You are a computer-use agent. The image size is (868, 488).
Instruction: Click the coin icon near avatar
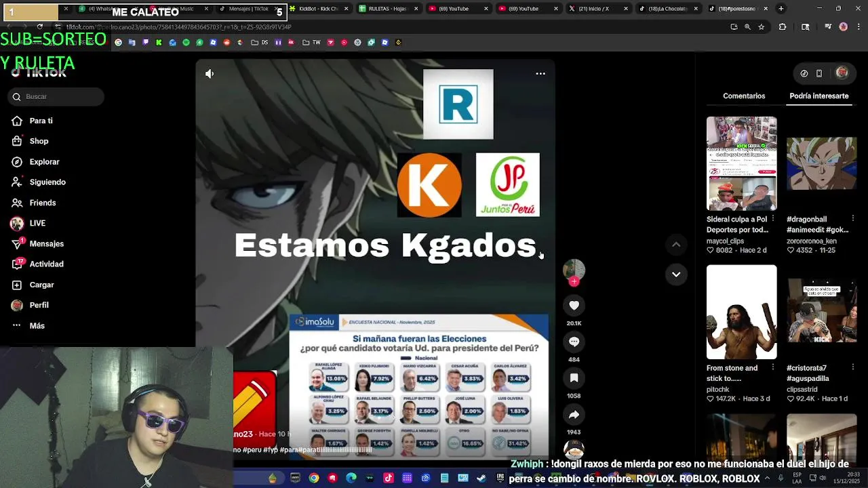(x=804, y=73)
